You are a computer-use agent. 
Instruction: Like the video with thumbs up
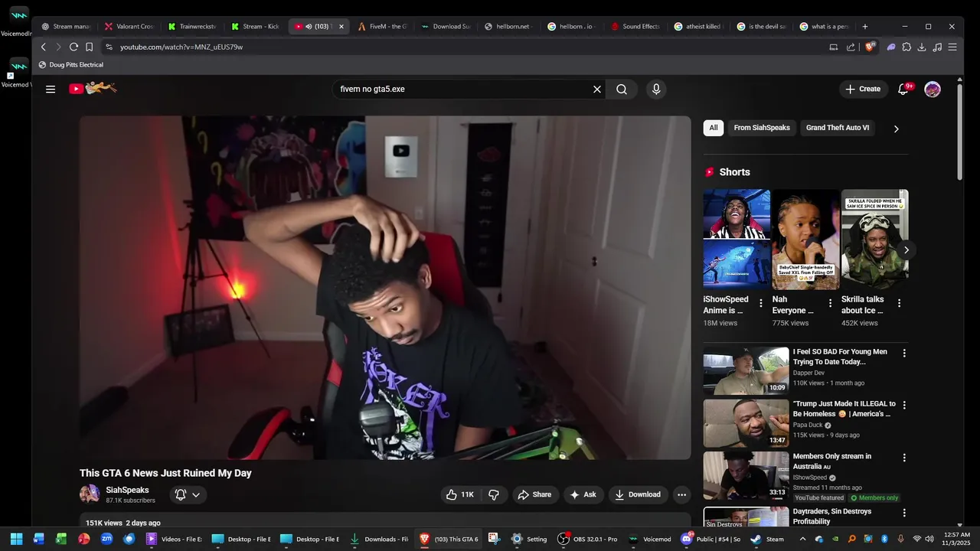coord(459,494)
